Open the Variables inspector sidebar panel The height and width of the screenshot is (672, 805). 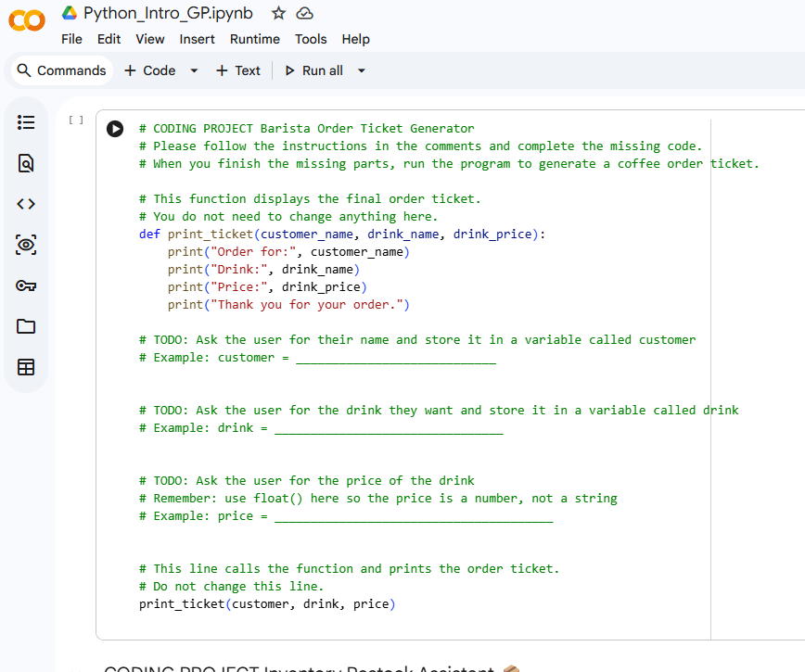[x=26, y=245]
